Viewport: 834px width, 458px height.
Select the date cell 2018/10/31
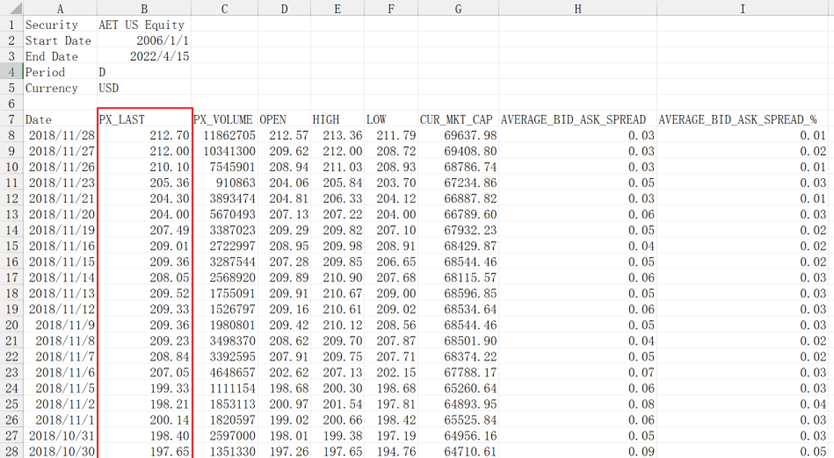61,436
